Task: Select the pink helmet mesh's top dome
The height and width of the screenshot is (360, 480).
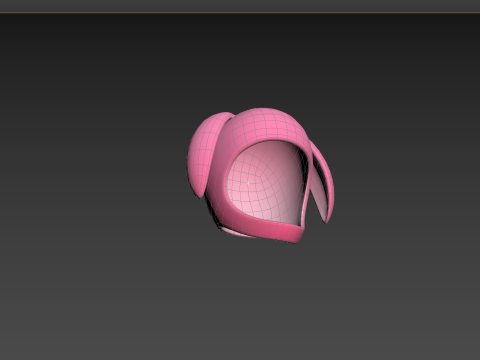Action: 265,125
